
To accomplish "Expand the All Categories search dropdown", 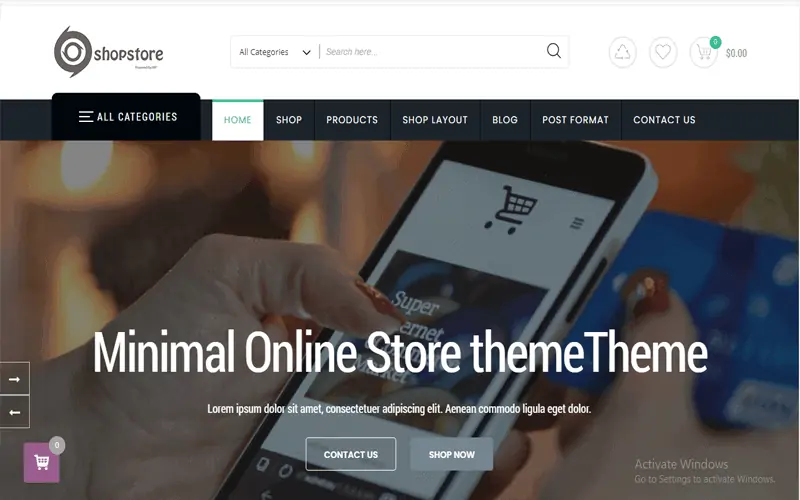I will [x=275, y=52].
